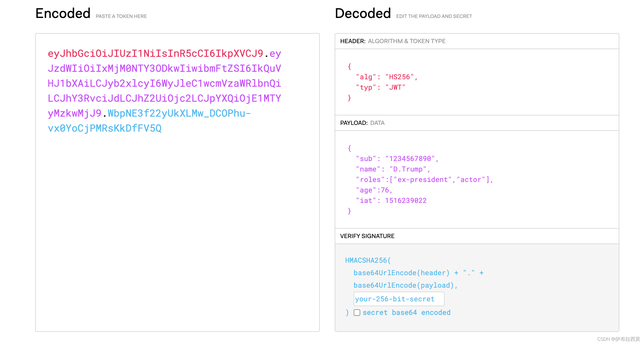Click the red header segment of the token
The image size is (644, 344).
[155, 53]
